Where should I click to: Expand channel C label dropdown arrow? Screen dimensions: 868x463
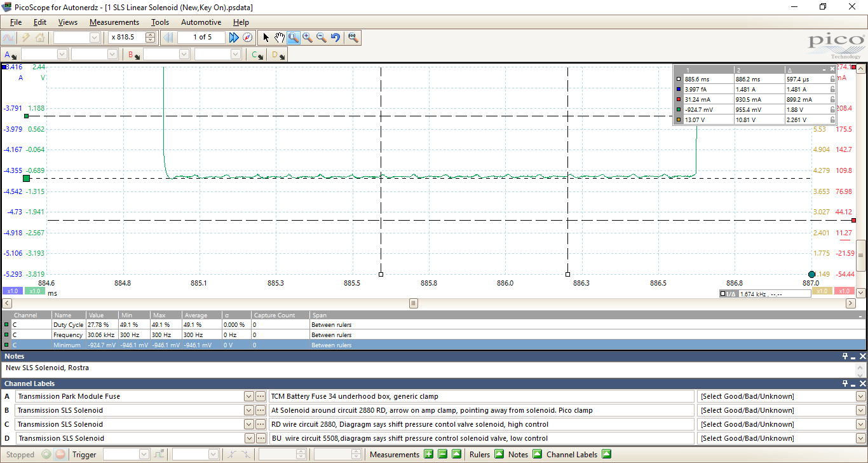pyautogui.click(x=248, y=424)
